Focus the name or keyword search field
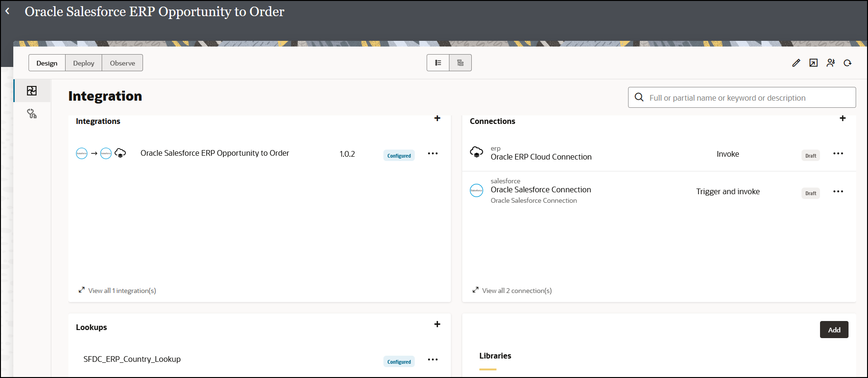The height and width of the screenshot is (378, 868). click(x=742, y=97)
